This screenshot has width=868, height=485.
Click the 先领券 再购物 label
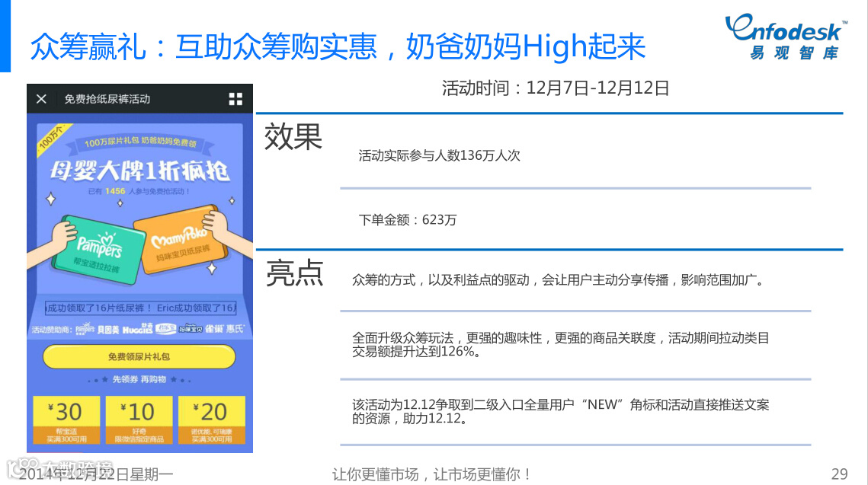(x=139, y=379)
